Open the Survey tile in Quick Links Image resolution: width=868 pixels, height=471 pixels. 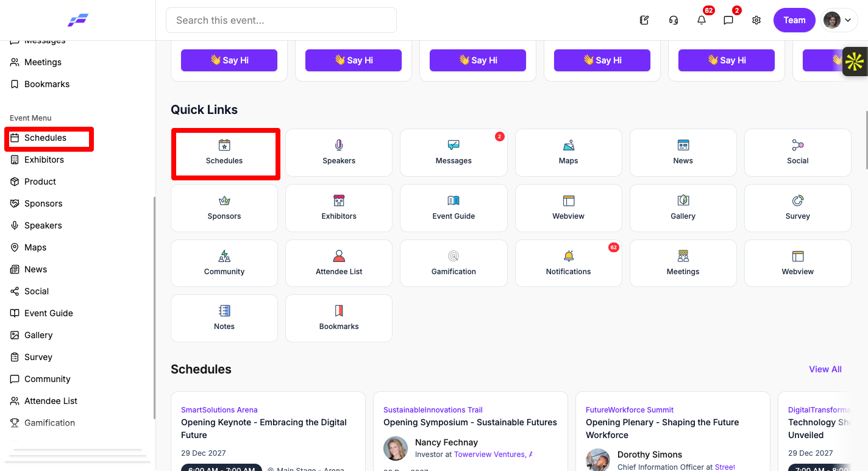[797, 208]
